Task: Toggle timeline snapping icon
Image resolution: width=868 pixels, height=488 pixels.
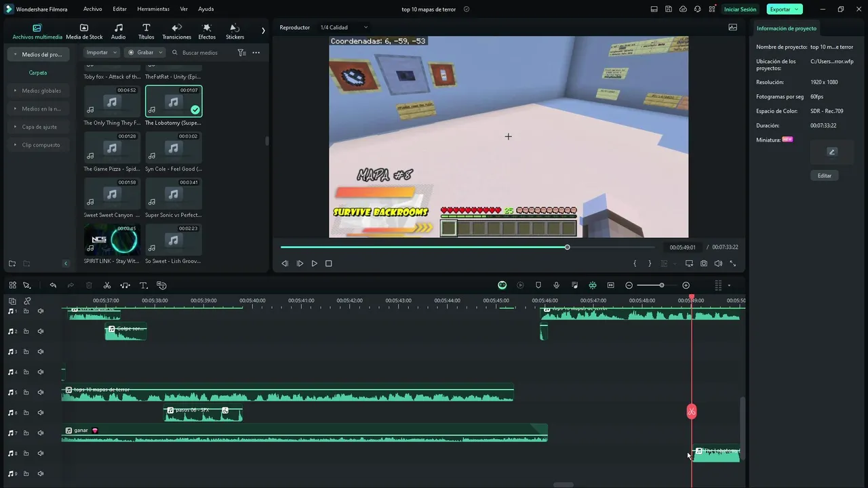Action: (x=593, y=285)
